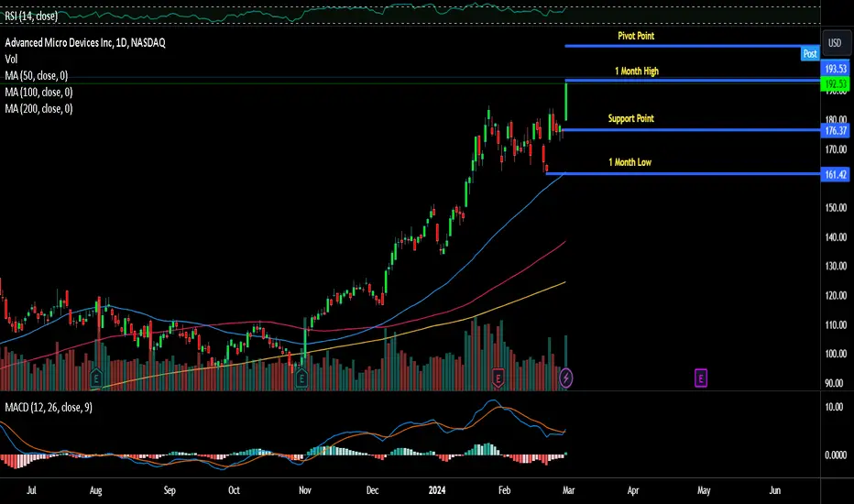854x504 pixels.
Task: Click the August earnings E marker
Action: (96, 378)
